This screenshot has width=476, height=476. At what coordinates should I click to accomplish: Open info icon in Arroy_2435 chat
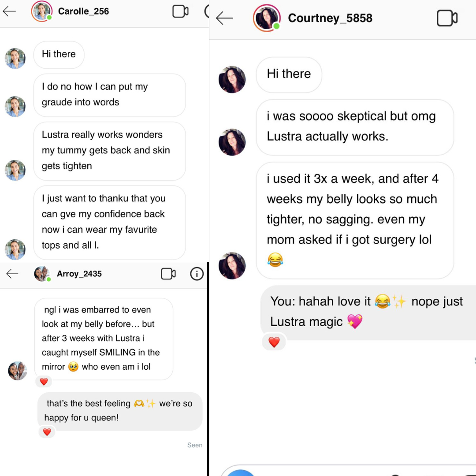[197, 274]
